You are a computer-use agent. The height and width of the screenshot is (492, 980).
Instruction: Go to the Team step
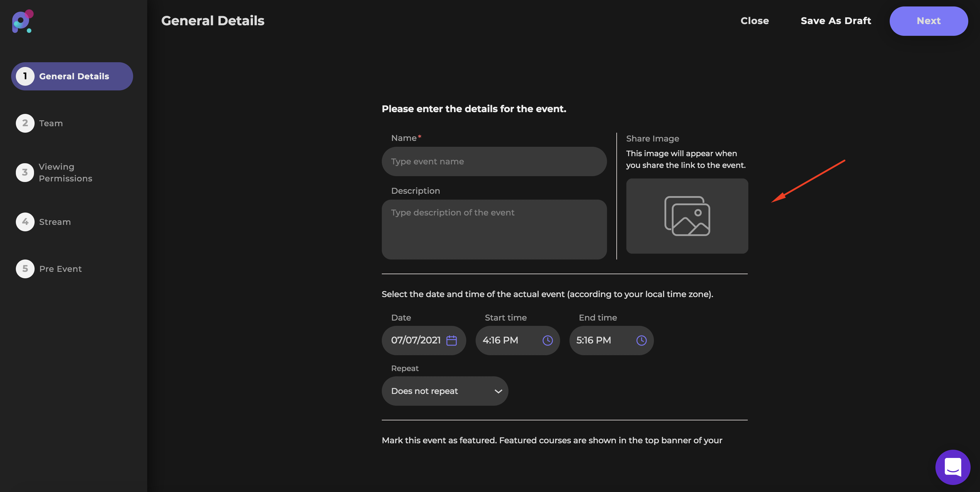click(51, 123)
